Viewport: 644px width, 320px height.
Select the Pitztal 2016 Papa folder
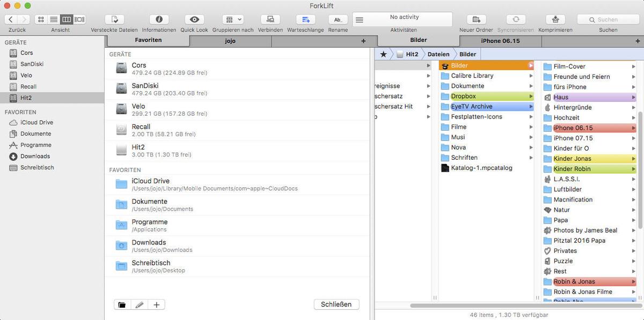point(590,241)
